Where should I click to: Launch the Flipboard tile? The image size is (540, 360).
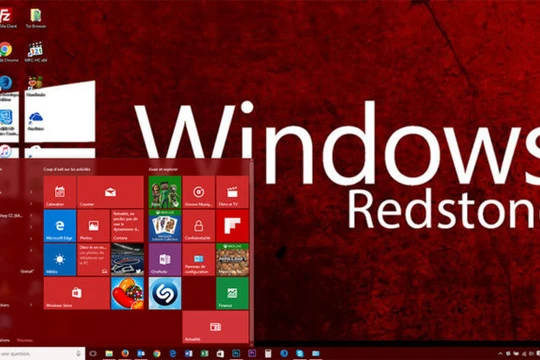232,226
